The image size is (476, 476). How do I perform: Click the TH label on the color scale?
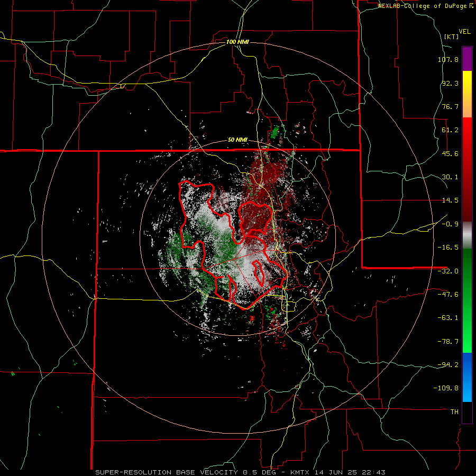[454, 412]
